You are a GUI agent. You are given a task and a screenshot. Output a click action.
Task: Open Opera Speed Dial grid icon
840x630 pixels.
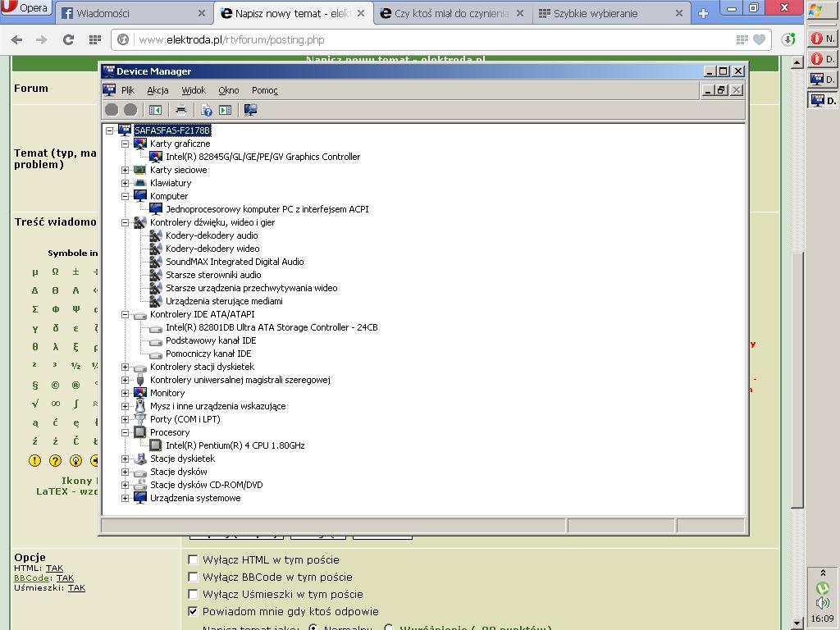pos(95,39)
